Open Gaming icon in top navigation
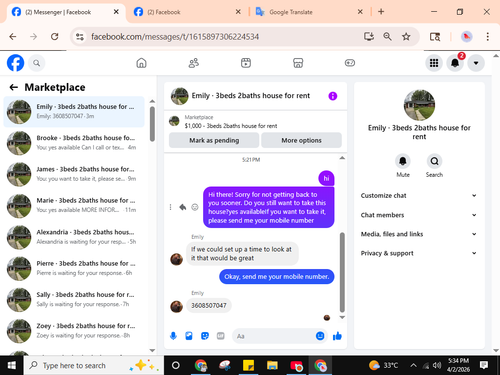This screenshot has width=500, height=375. click(x=350, y=63)
